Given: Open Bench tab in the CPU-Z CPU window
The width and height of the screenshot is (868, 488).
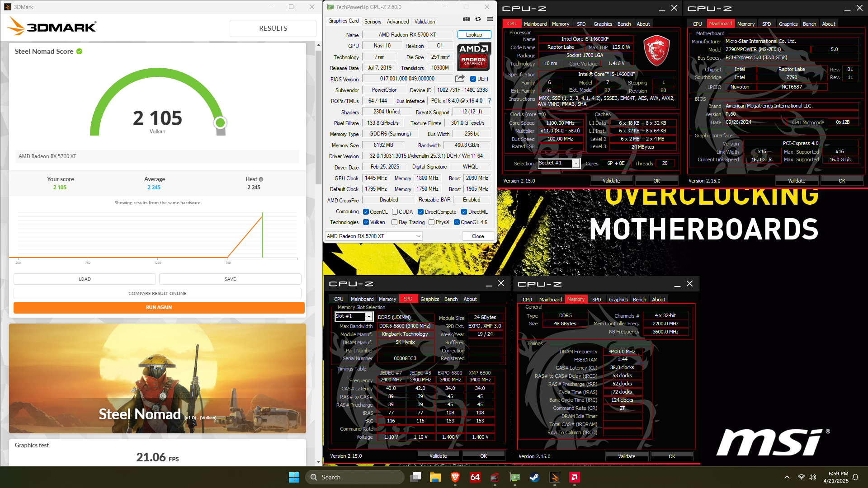Looking at the screenshot, I should pos(624,24).
